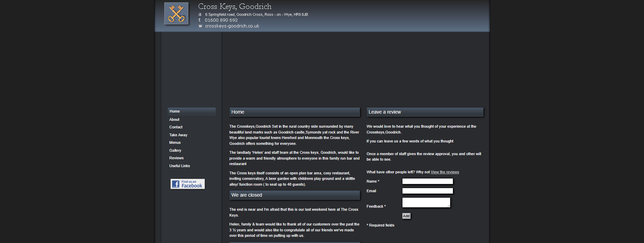Open the Find us on Facebook badge
The width and height of the screenshot is (644, 243).
coord(188,184)
